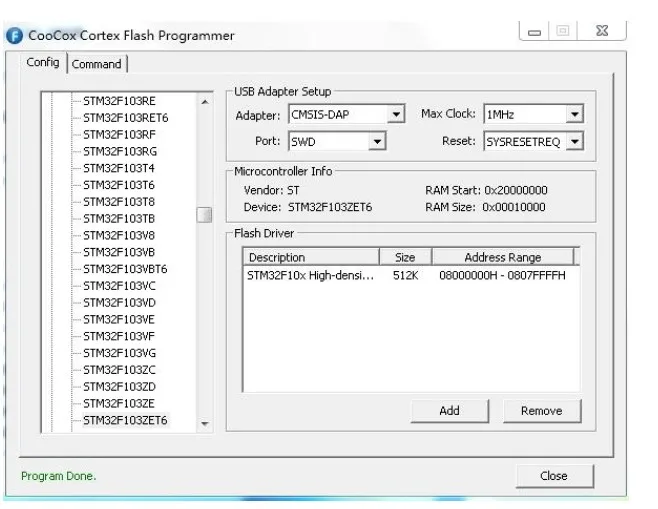The image size is (658, 509).
Task: Minimize the Flash Programmer window
Action: coord(534,31)
